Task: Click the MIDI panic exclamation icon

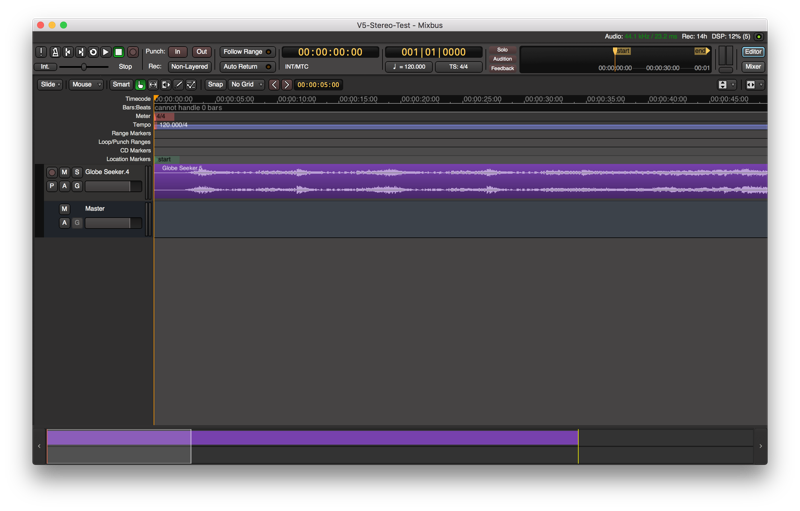Action: pyautogui.click(x=41, y=52)
